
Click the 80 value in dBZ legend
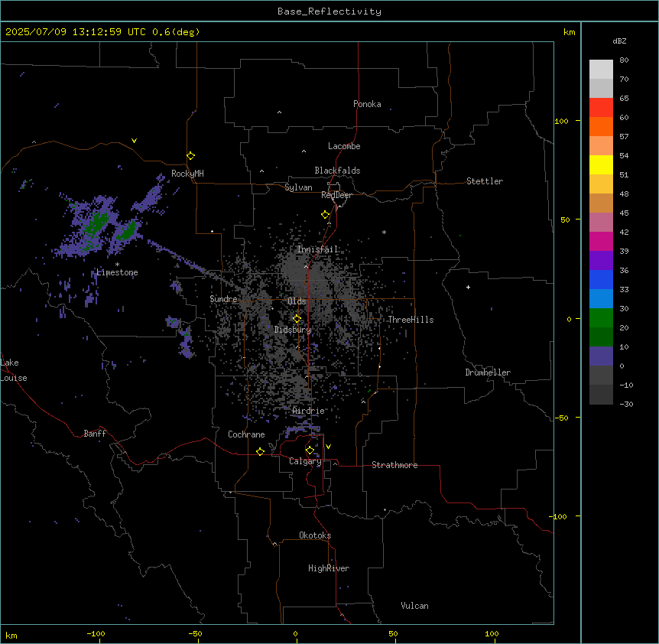coord(624,60)
